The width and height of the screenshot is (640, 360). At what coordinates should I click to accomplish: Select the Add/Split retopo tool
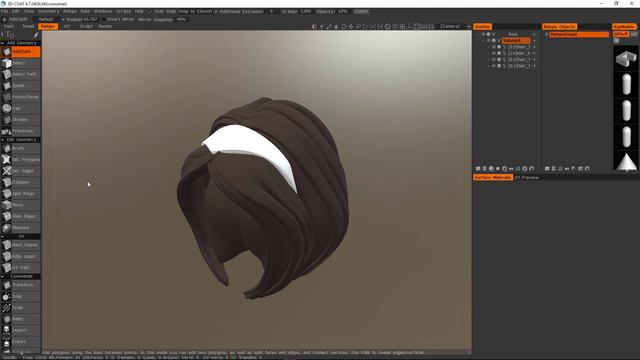click(20, 52)
